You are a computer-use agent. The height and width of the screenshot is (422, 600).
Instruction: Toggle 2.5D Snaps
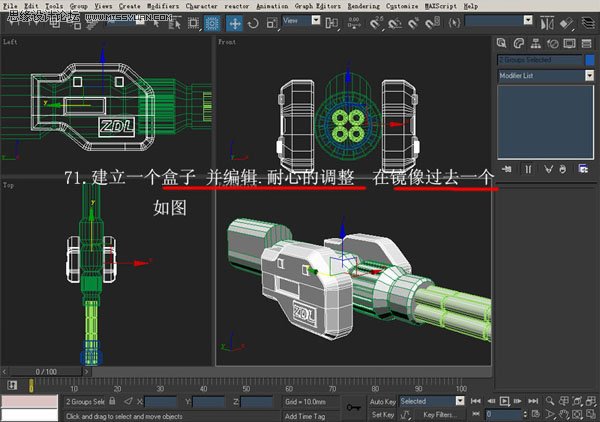[377, 23]
